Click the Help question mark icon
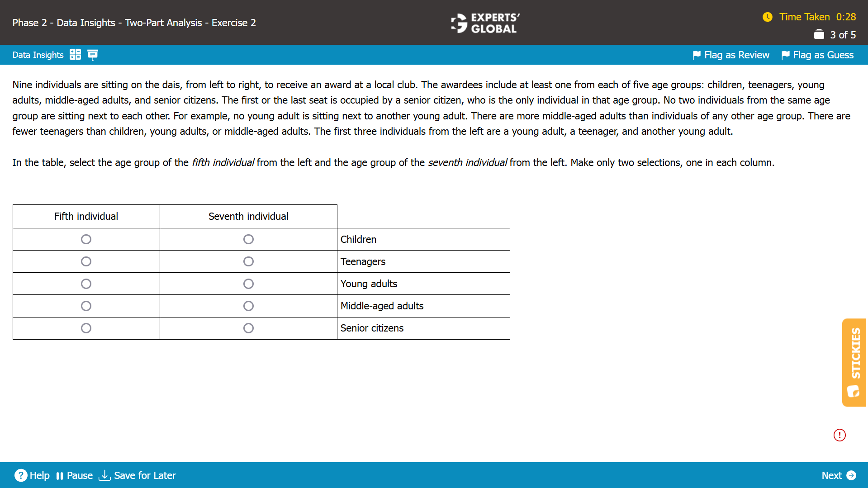The height and width of the screenshot is (488, 868). [21, 475]
